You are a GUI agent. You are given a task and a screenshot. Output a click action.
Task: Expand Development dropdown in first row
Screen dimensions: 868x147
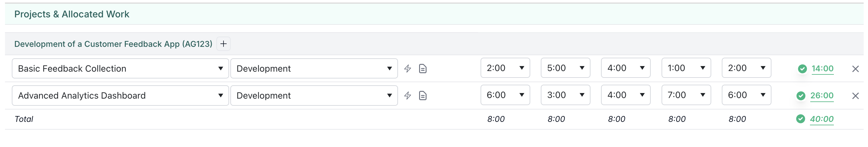pyautogui.click(x=314, y=68)
